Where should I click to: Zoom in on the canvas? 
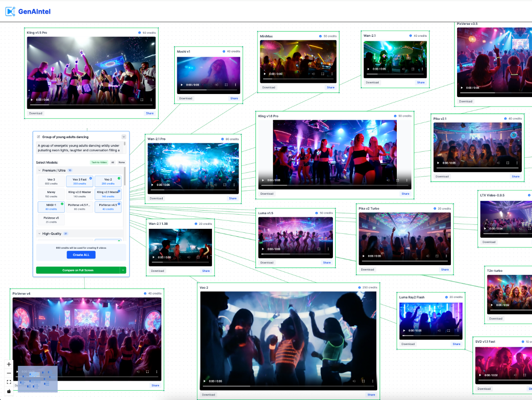(x=9, y=364)
